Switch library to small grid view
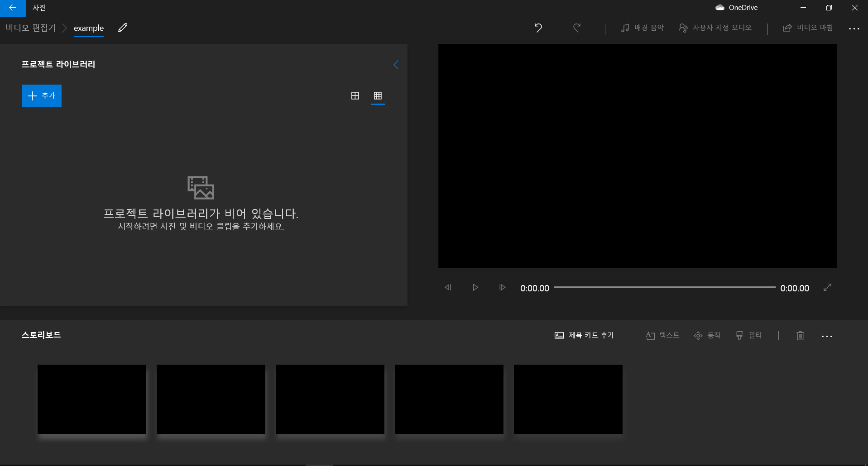This screenshot has width=868, height=466. pyautogui.click(x=378, y=96)
